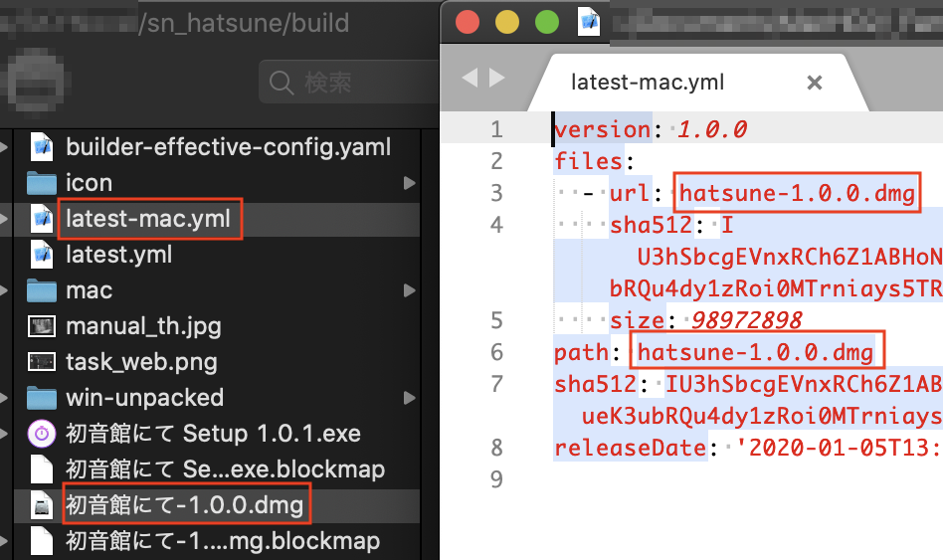Click the sha512 key on line 4
The width and height of the screenshot is (943, 560).
pos(652,225)
